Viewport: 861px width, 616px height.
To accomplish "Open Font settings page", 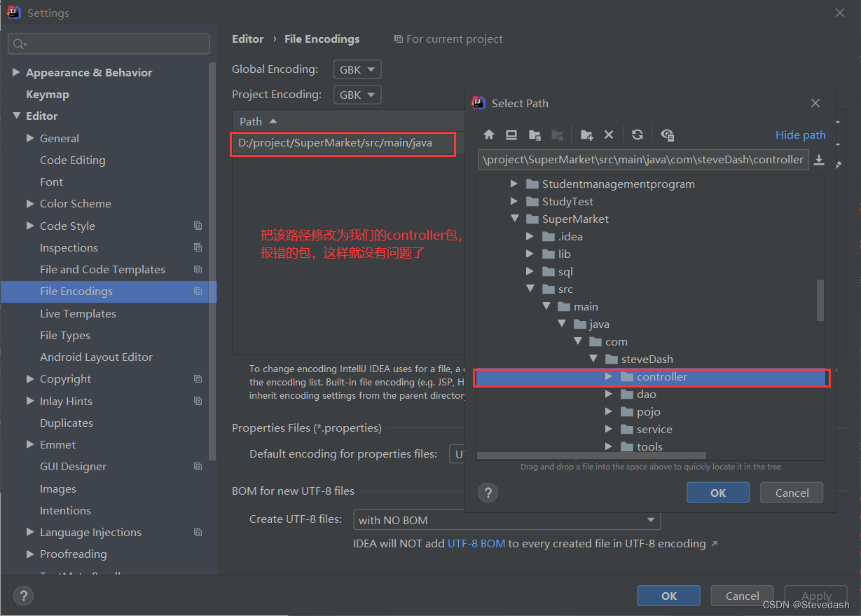I will point(51,182).
